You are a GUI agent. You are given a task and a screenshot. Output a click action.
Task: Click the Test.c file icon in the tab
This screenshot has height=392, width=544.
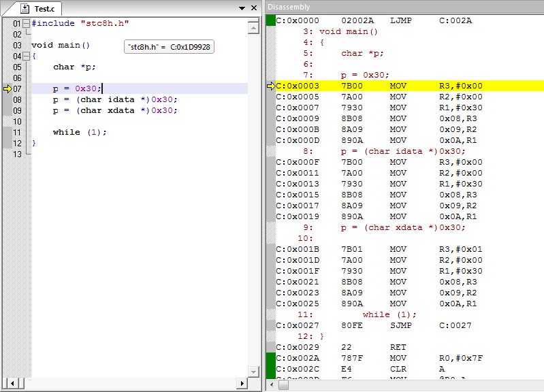pyautogui.click(x=25, y=9)
